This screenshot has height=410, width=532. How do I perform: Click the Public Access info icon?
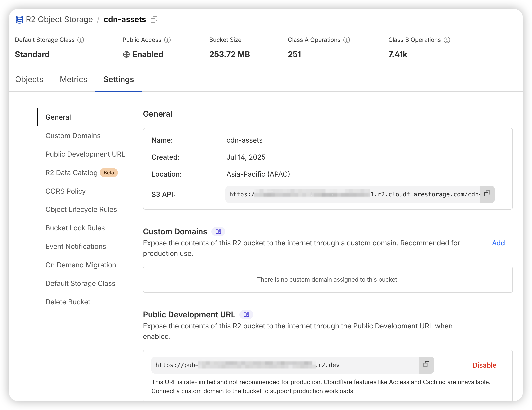pos(167,40)
